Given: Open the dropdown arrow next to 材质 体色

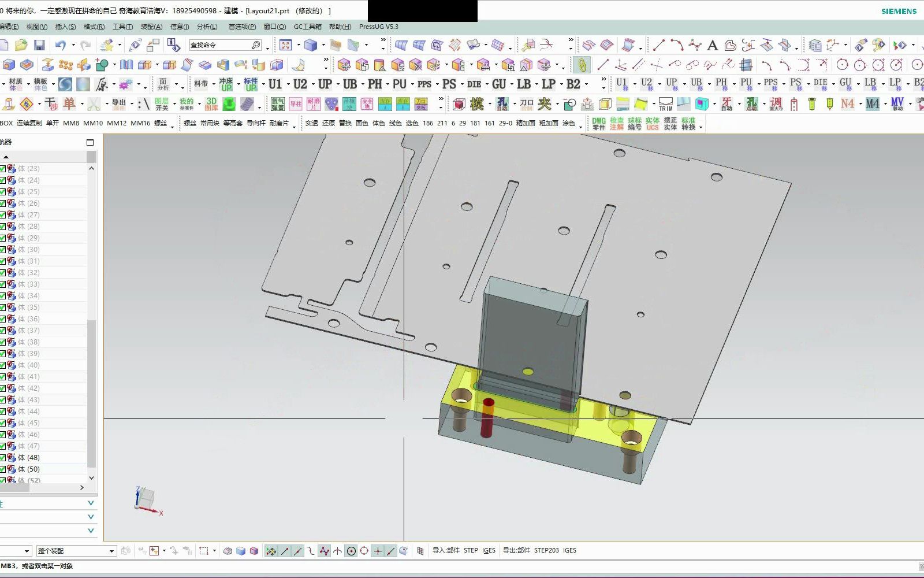Looking at the screenshot, I should (28, 84).
